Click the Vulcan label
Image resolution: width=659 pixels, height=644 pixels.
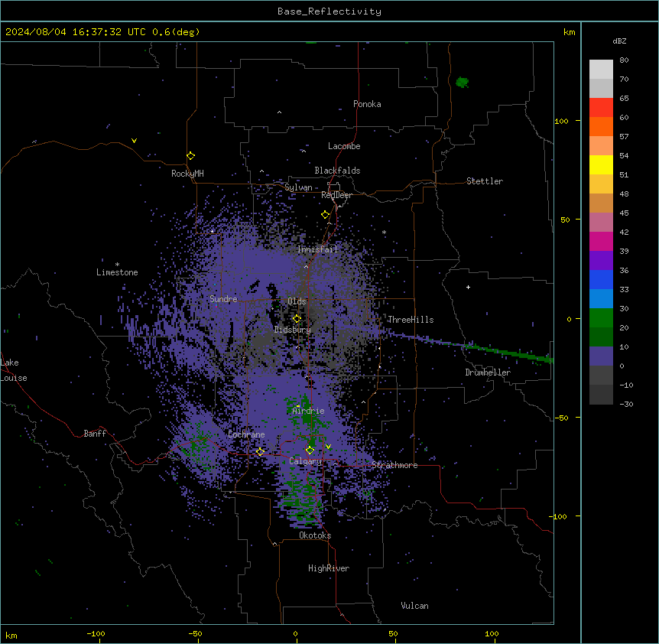click(x=415, y=606)
